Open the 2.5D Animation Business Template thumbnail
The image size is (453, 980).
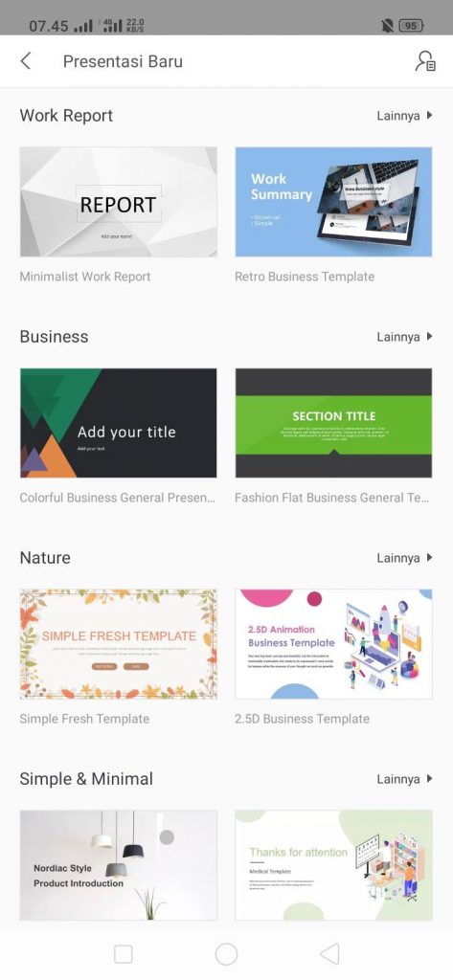point(333,644)
